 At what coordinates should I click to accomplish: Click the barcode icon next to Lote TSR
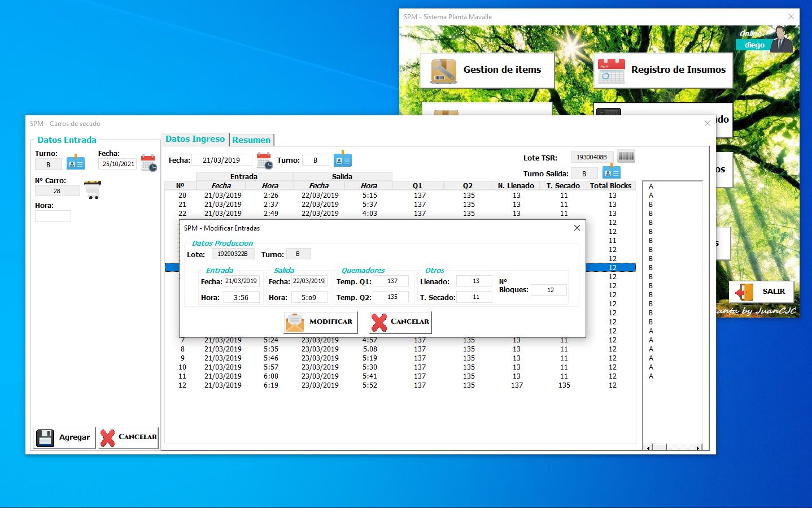[626, 156]
